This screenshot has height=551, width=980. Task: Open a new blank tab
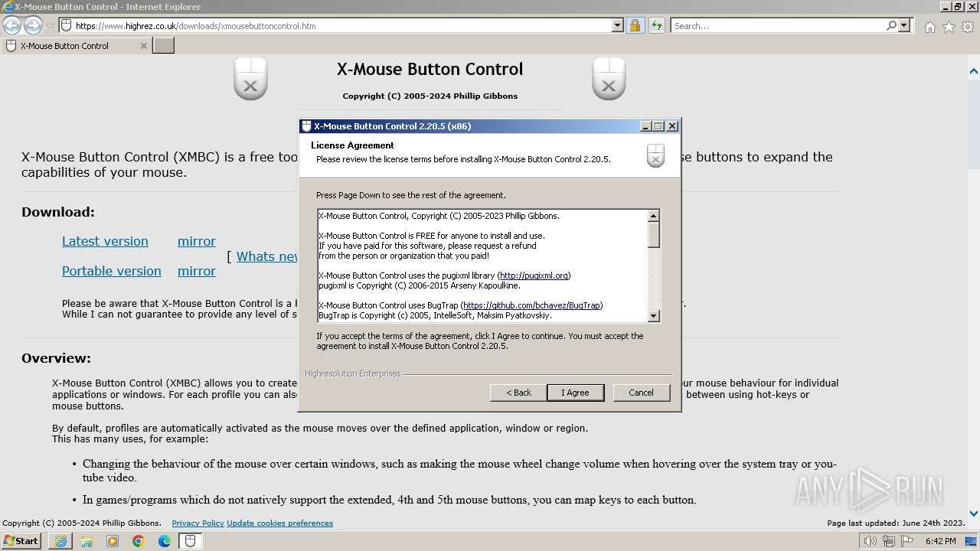(x=164, y=46)
